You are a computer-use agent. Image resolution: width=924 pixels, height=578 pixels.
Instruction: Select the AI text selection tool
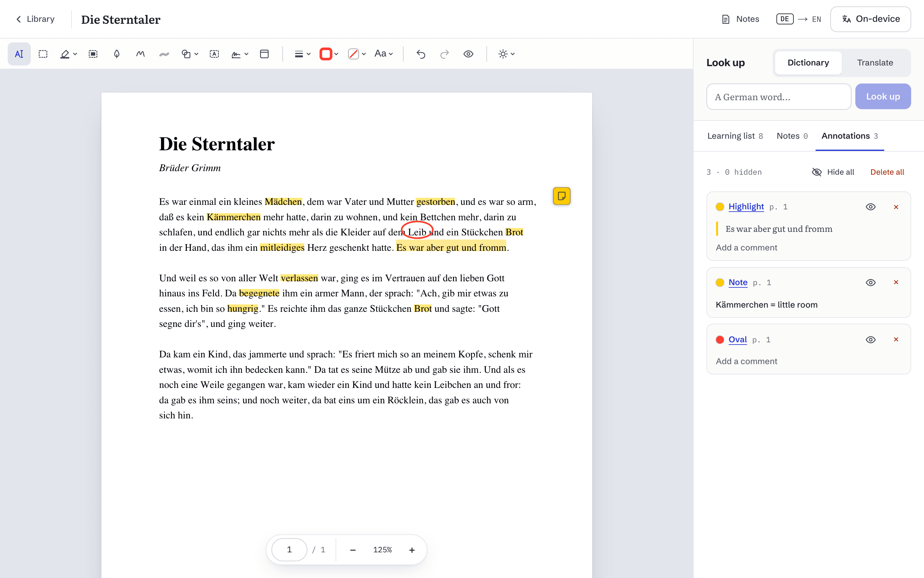[x=19, y=54]
